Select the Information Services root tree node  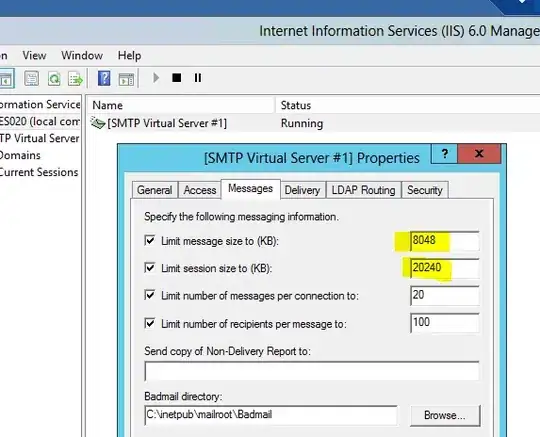40,104
